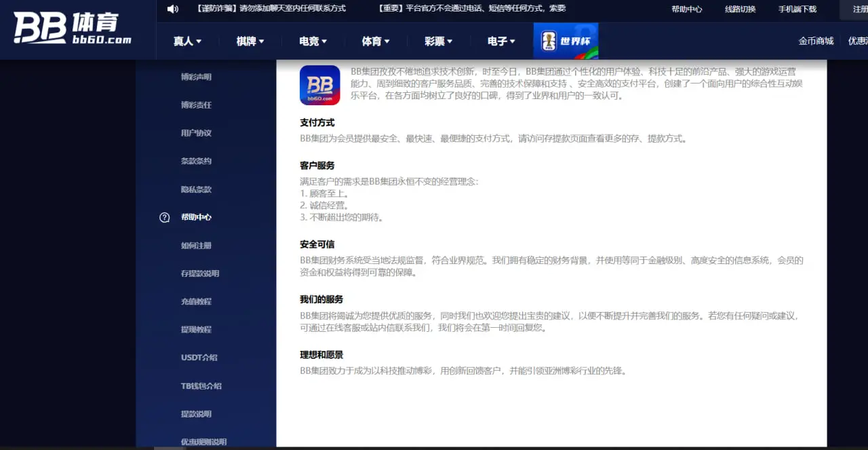
Task: Expand the 电子 dropdown menu
Action: pos(501,41)
